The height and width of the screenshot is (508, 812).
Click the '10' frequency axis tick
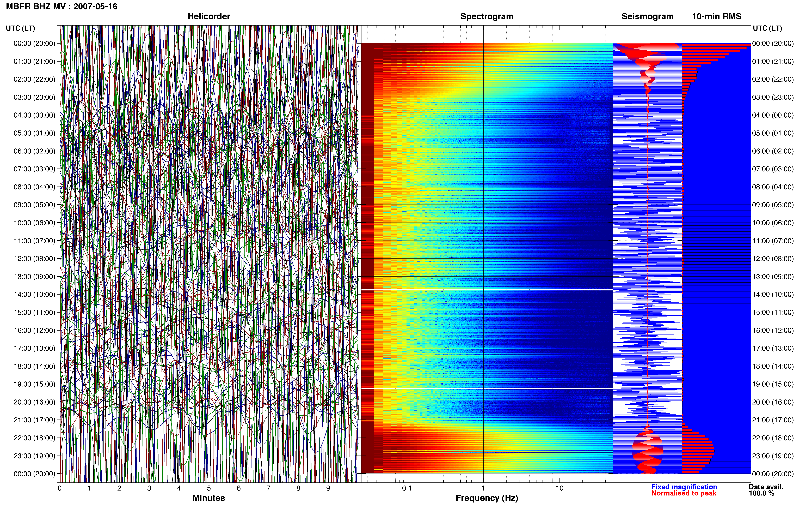(x=559, y=488)
